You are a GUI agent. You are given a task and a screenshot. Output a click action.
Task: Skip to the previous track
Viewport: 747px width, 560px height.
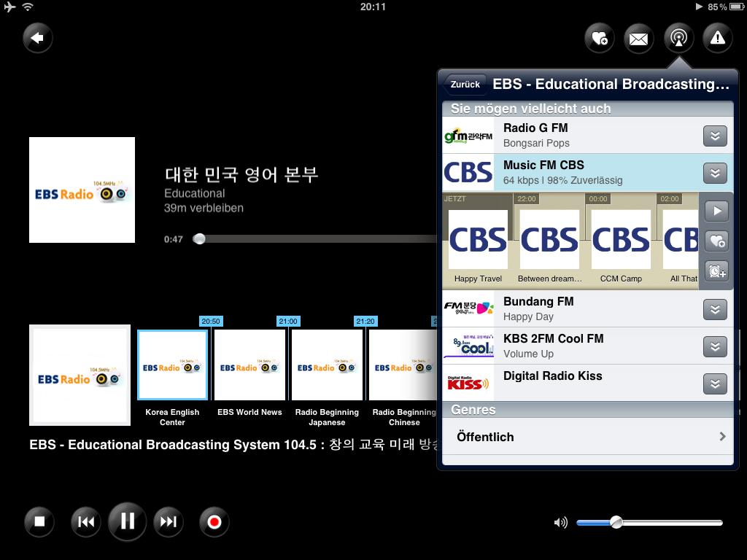(86, 522)
